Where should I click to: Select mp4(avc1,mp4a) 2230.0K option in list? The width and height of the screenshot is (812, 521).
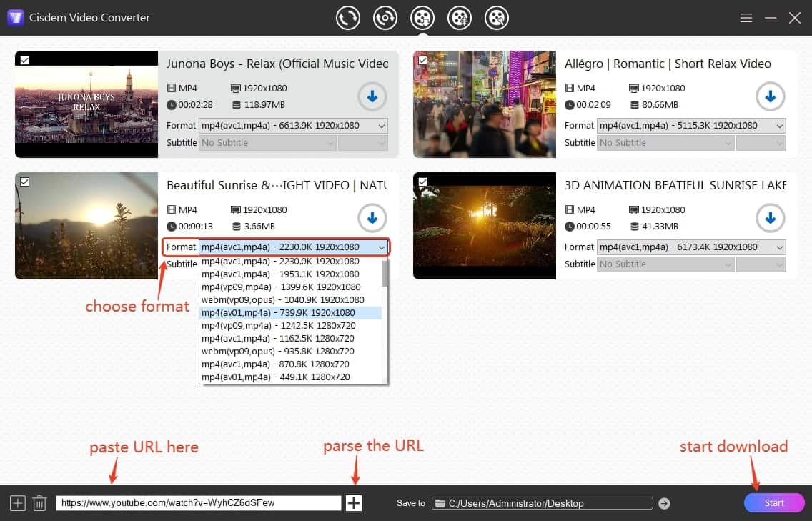[290, 262]
